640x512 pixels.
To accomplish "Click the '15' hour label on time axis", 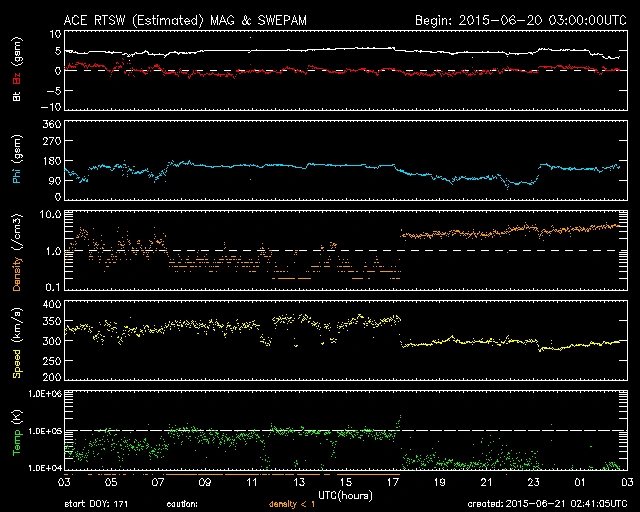I will 346,483.
